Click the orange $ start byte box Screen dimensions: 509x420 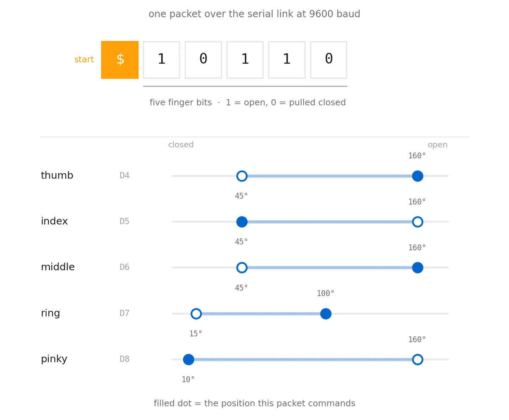coord(120,60)
